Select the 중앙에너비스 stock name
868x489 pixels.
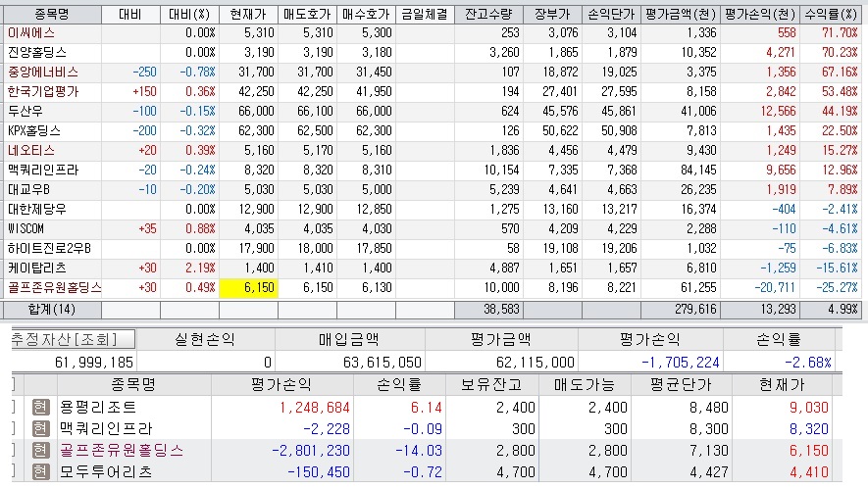(43, 72)
